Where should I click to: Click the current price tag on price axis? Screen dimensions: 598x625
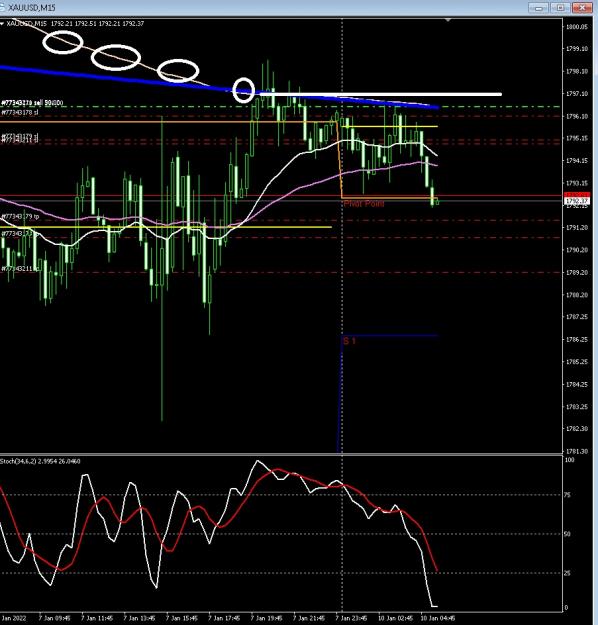click(x=577, y=200)
